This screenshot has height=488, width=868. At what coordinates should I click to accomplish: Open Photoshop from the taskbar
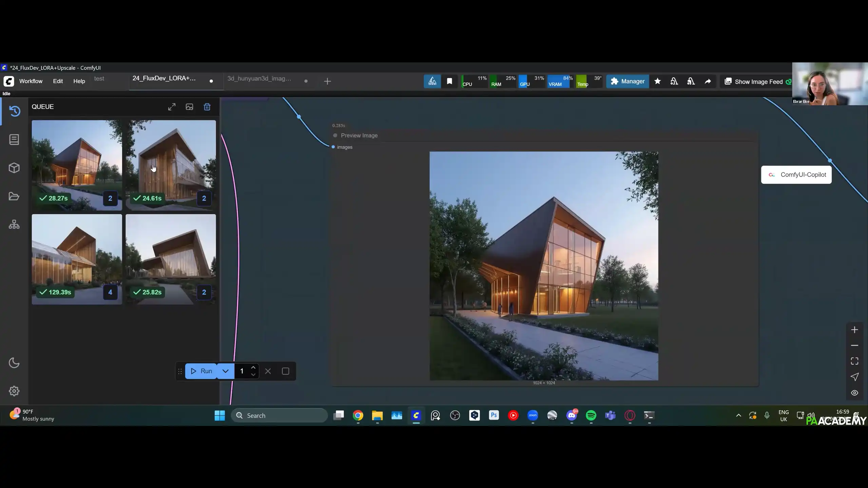494,415
